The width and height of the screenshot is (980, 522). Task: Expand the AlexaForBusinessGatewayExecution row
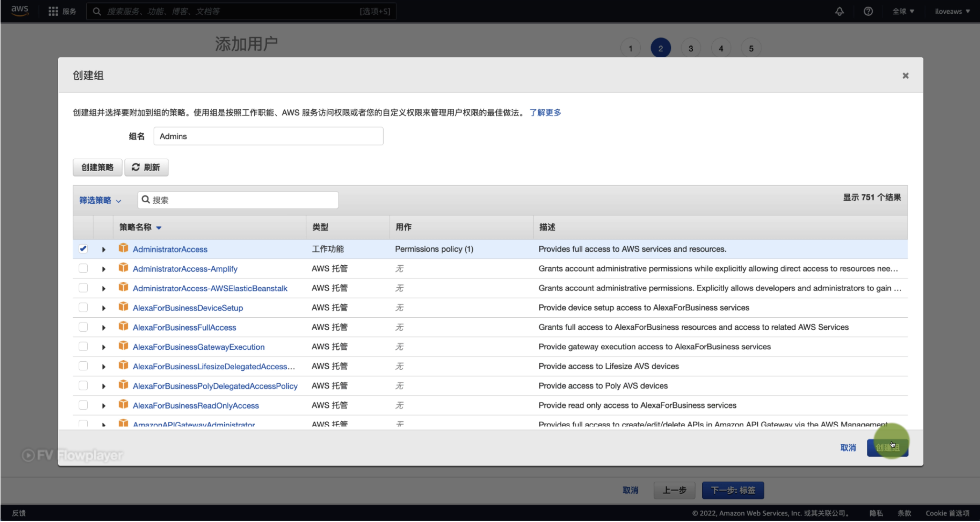point(104,347)
